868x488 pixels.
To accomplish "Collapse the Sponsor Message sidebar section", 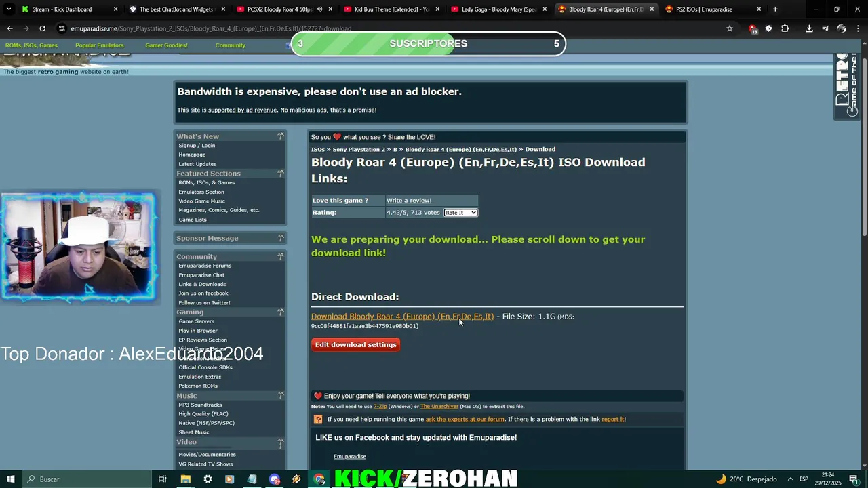I will point(281,238).
